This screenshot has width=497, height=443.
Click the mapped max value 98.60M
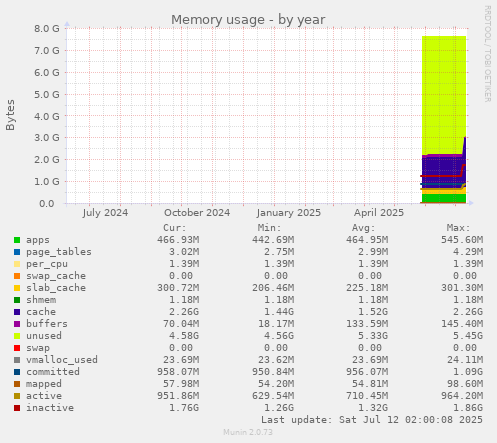pyautogui.click(x=465, y=384)
